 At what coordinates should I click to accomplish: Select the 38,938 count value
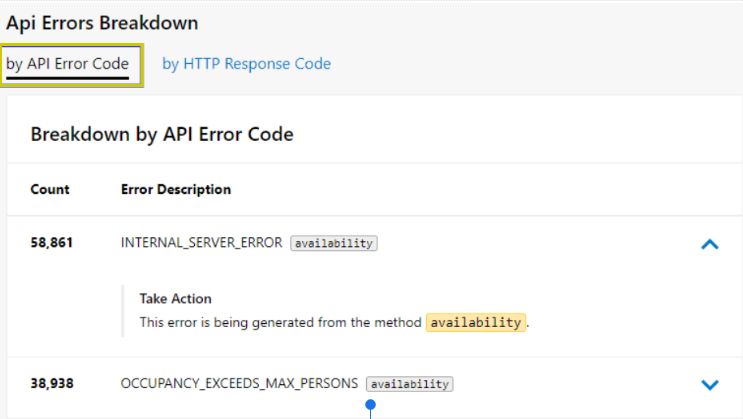pyautogui.click(x=52, y=384)
